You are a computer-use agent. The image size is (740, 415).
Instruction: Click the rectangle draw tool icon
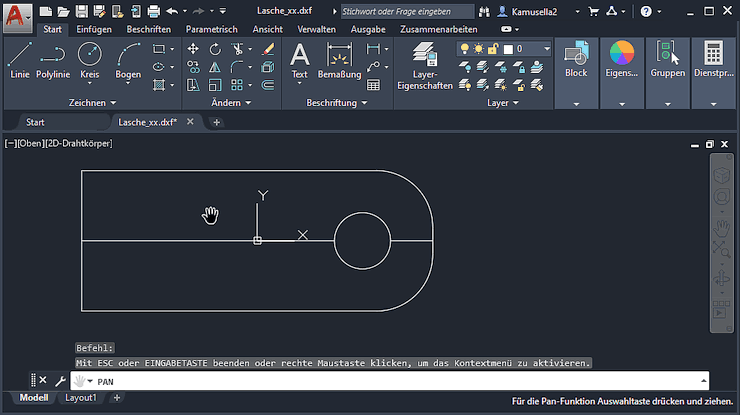159,49
